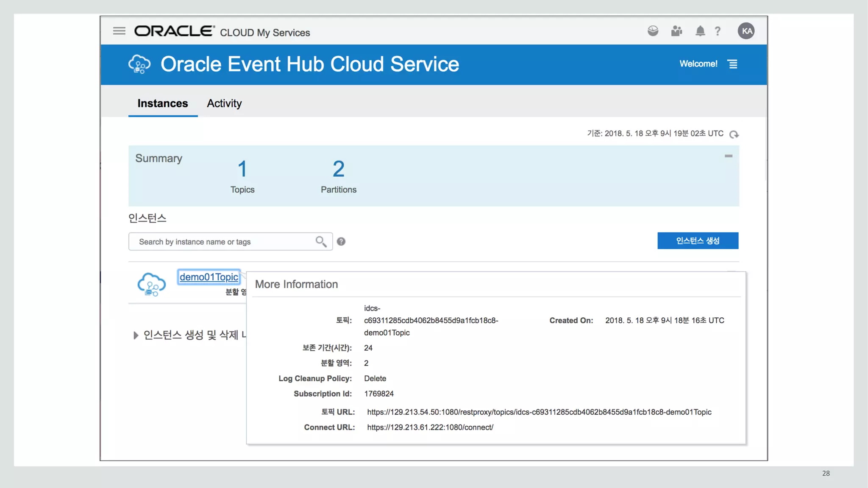Click the 인스턴스 생성 button
The width and height of the screenshot is (868, 488).
[x=698, y=241]
